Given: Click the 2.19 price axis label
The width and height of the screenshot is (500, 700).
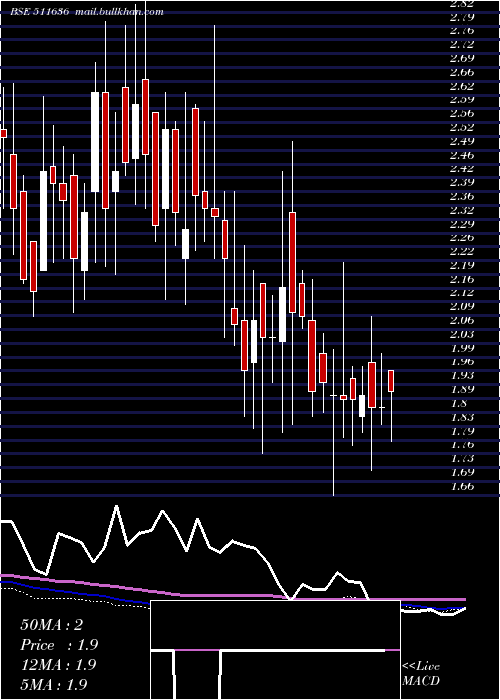Looking at the screenshot, I should 462,266.
